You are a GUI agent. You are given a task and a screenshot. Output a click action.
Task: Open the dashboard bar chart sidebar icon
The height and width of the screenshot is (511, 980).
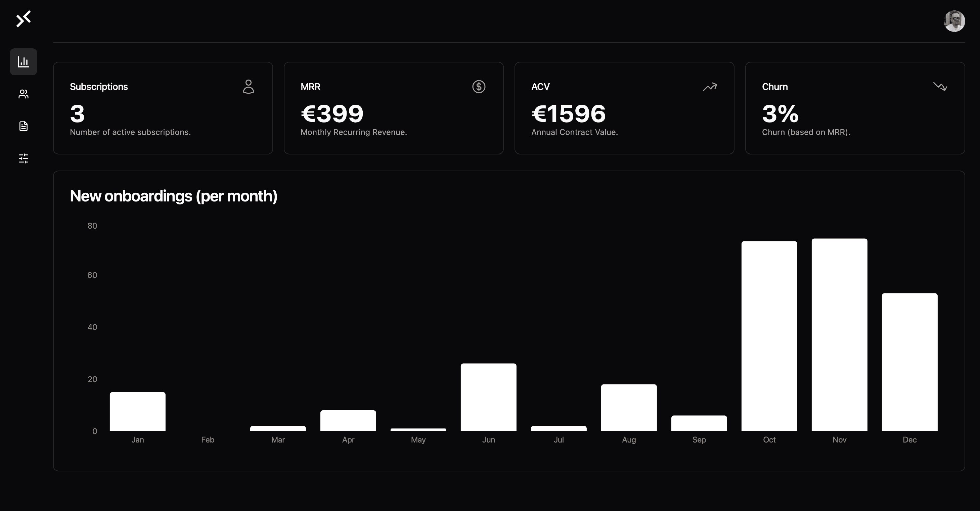click(23, 61)
